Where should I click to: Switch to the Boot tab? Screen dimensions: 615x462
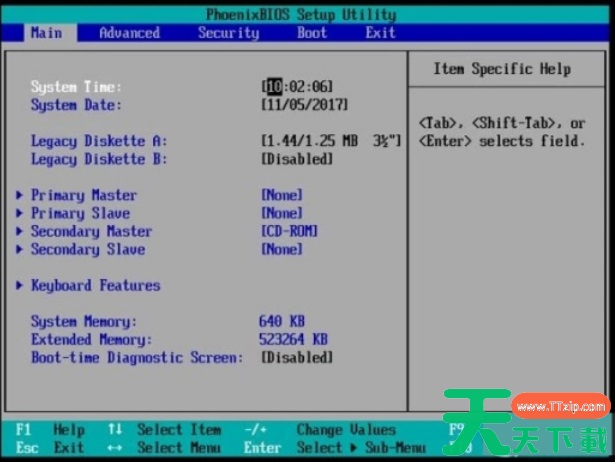click(x=312, y=33)
